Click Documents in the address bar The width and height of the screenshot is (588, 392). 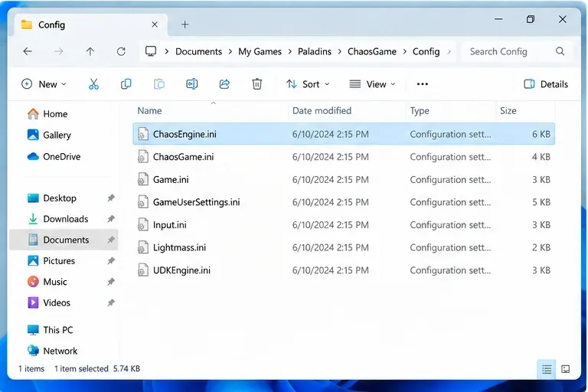[x=199, y=51]
